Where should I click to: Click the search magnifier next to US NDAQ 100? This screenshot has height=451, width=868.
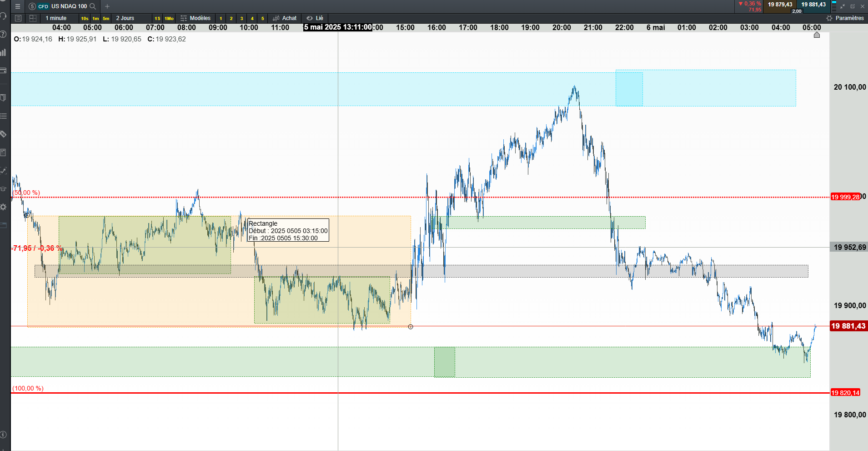(x=93, y=6)
